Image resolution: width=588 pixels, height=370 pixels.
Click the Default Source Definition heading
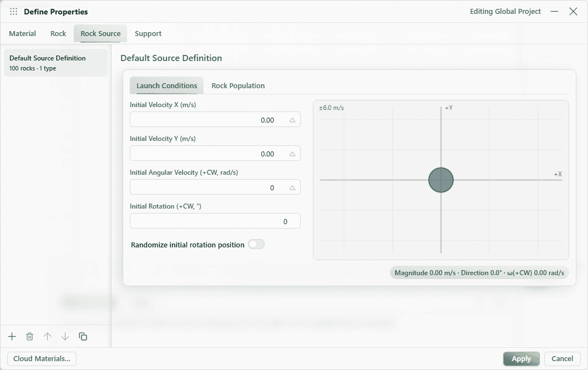coord(171,58)
